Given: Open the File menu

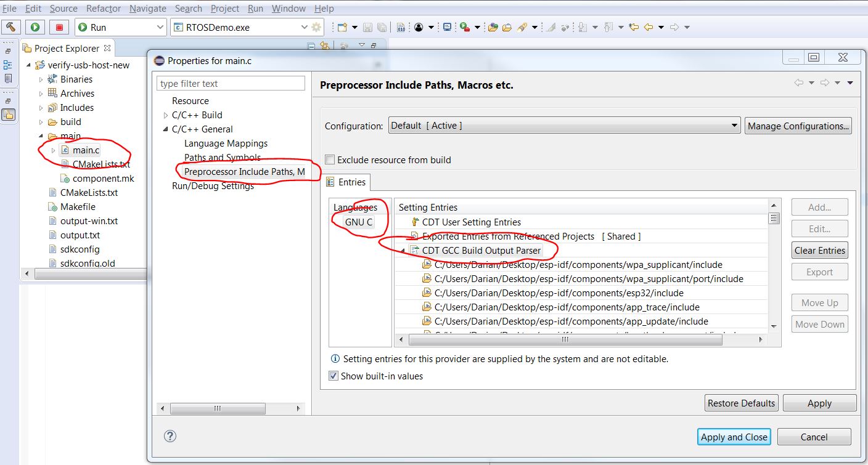Looking at the screenshot, I should (9, 9).
